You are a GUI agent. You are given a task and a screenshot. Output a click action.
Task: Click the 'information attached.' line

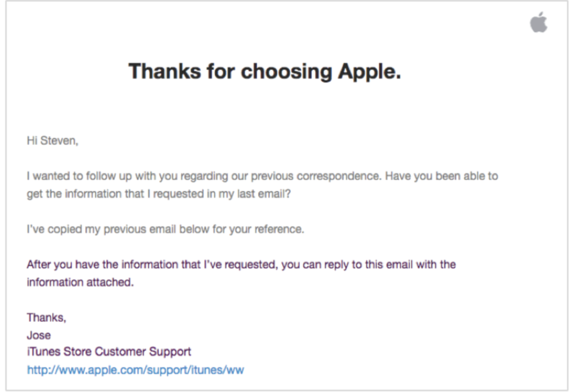(x=80, y=282)
